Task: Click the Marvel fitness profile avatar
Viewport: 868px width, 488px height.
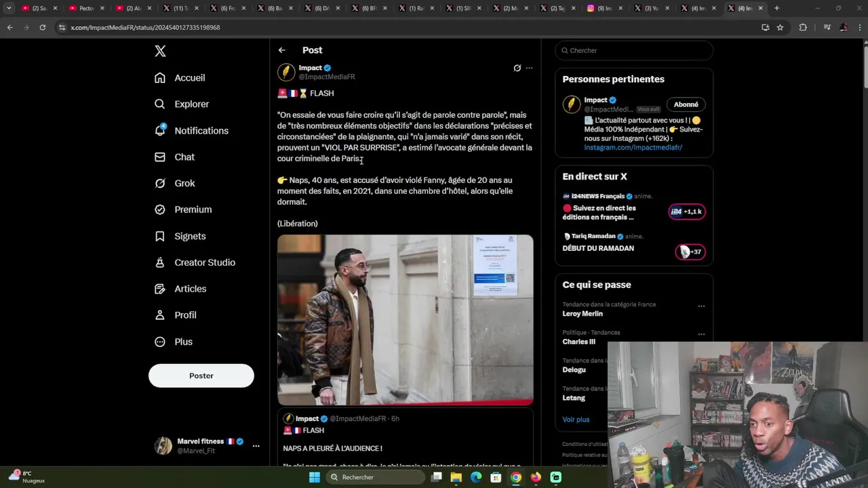Action: click(163, 446)
